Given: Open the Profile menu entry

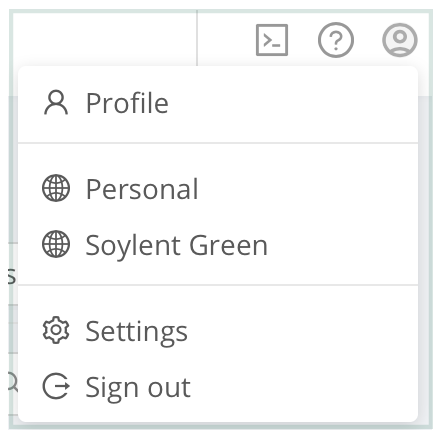Looking at the screenshot, I should tap(218, 103).
